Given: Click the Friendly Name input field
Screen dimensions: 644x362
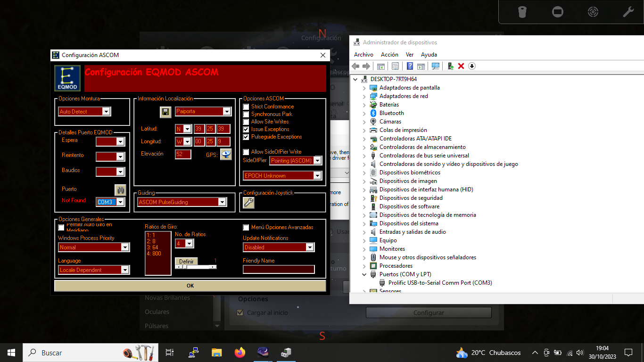Looking at the screenshot, I should click(x=279, y=270).
